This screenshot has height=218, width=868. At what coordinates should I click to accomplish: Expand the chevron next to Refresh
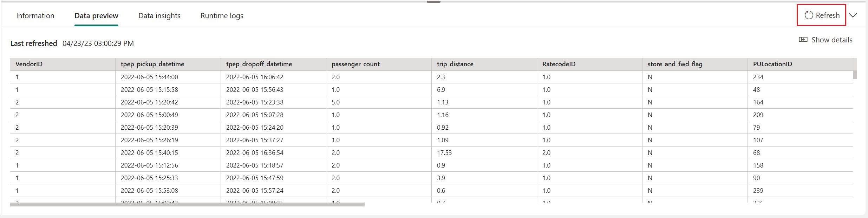[x=853, y=15]
